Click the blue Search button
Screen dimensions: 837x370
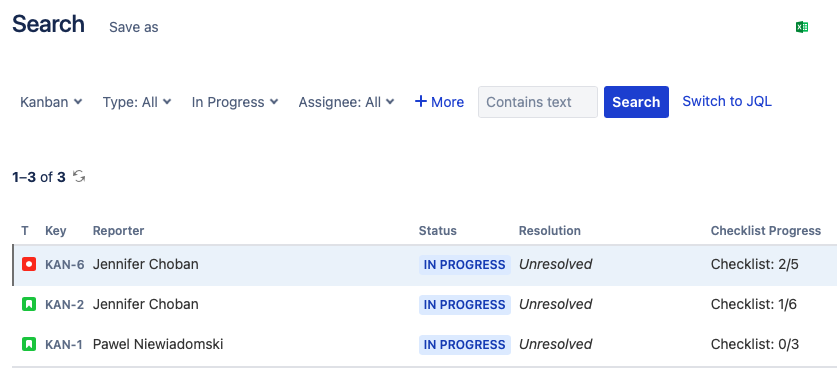[x=636, y=102]
